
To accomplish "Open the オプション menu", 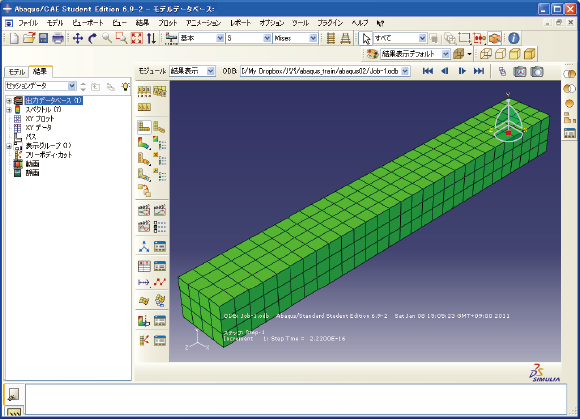I will click(272, 23).
